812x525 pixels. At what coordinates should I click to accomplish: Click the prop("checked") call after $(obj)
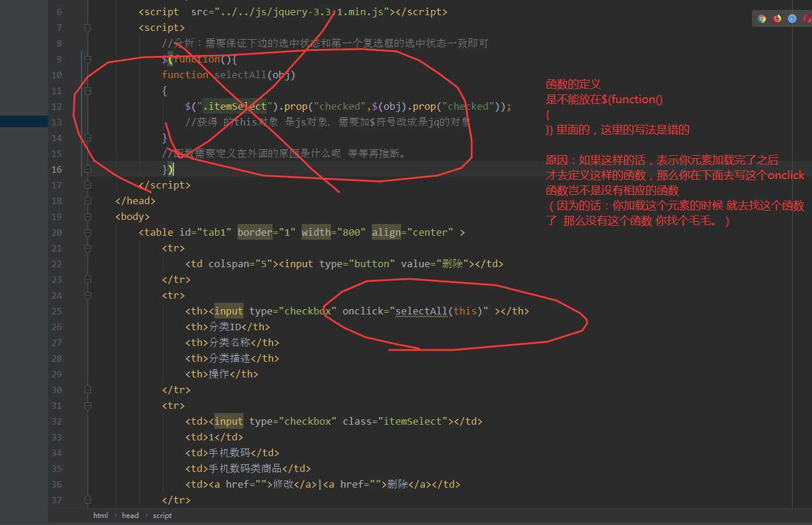454,106
